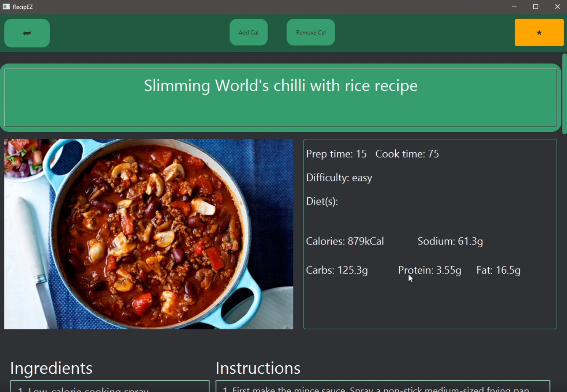567x392 pixels.
Task: Click the 'Sodium: 61.3g' value
Action: coord(450,241)
